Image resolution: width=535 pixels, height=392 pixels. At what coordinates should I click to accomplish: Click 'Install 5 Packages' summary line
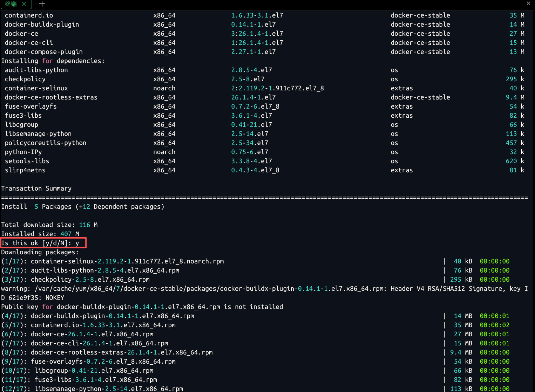[x=83, y=207]
